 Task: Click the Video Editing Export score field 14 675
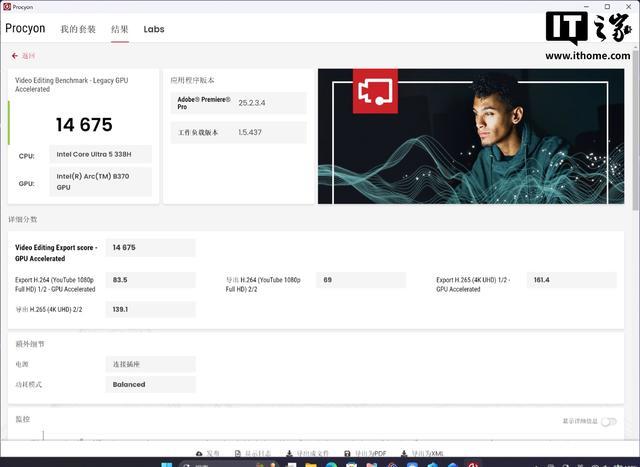click(151, 247)
